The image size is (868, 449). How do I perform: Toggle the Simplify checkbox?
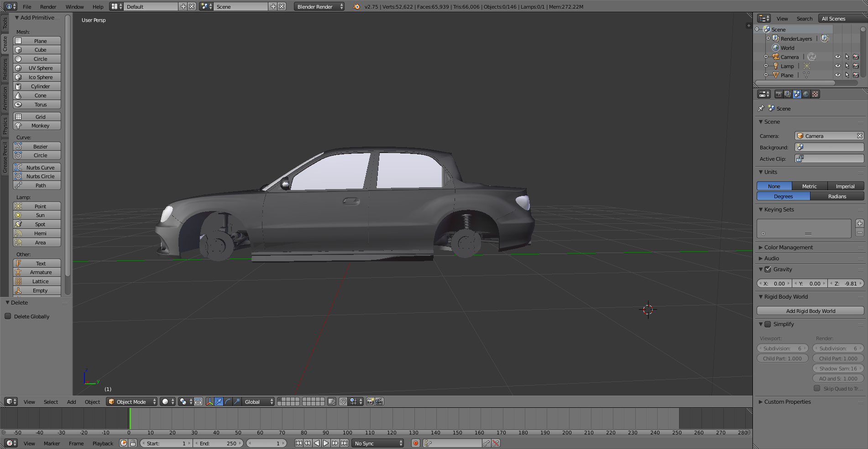tap(768, 324)
